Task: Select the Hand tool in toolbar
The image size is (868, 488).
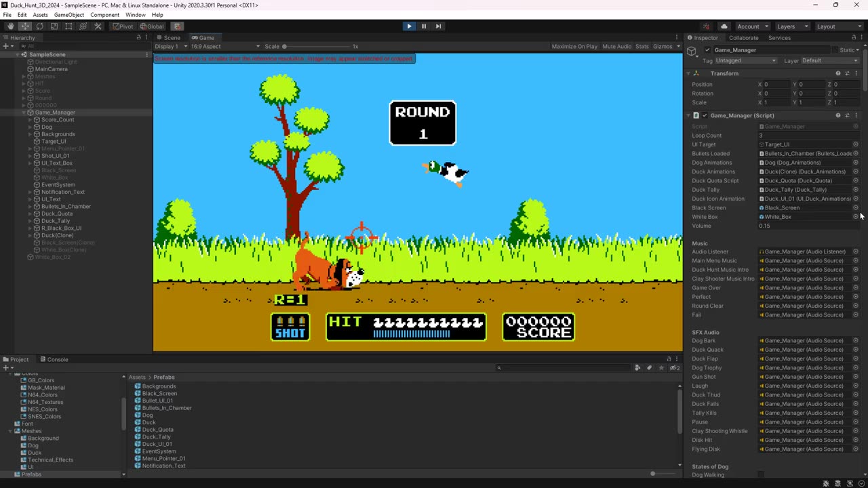Action: click(x=10, y=26)
